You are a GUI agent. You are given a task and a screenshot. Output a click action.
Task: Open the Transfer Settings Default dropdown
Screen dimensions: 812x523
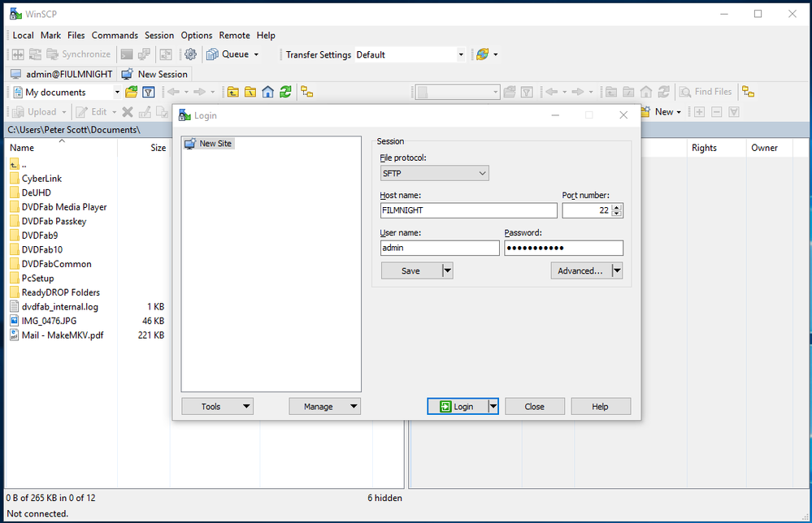tap(459, 54)
